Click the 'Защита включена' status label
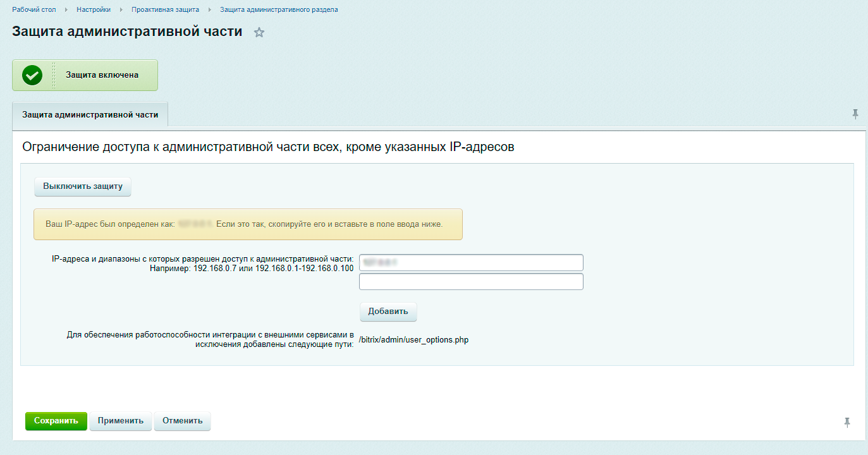The image size is (868, 455). [x=102, y=75]
